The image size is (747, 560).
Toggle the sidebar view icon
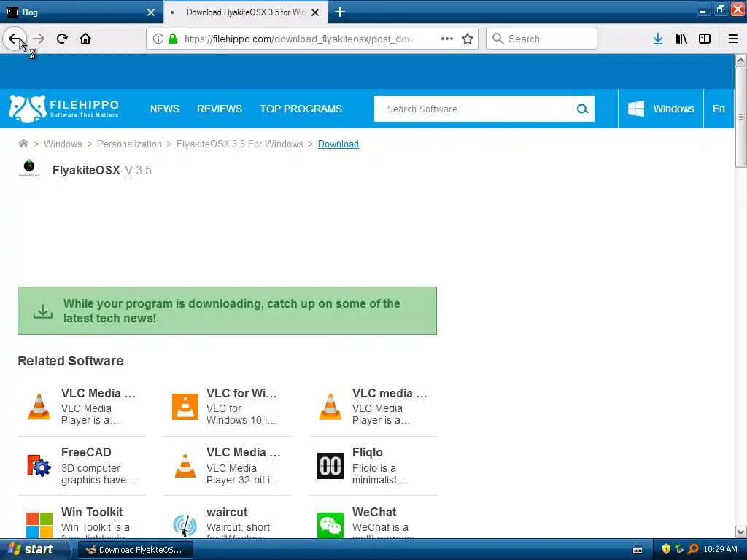click(x=705, y=39)
